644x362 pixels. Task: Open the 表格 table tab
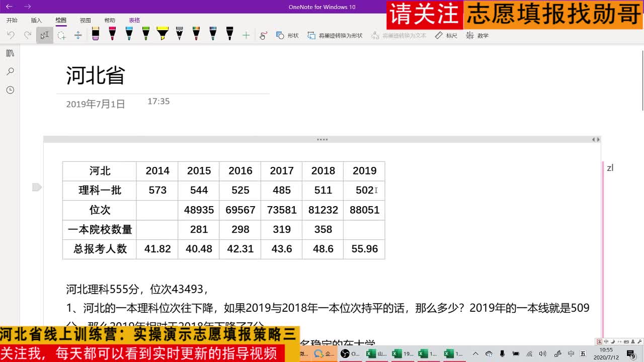click(x=134, y=20)
